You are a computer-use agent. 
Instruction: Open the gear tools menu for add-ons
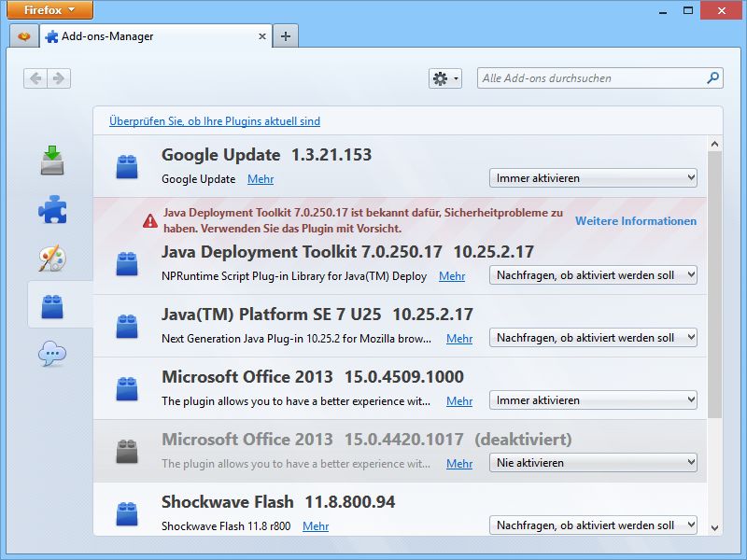click(445, 78)
